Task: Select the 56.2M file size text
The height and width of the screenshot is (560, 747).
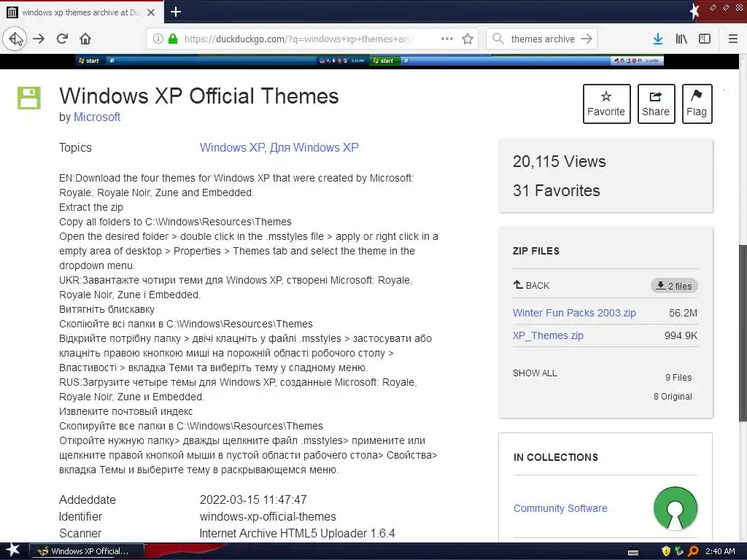Action: pos(683,313)
